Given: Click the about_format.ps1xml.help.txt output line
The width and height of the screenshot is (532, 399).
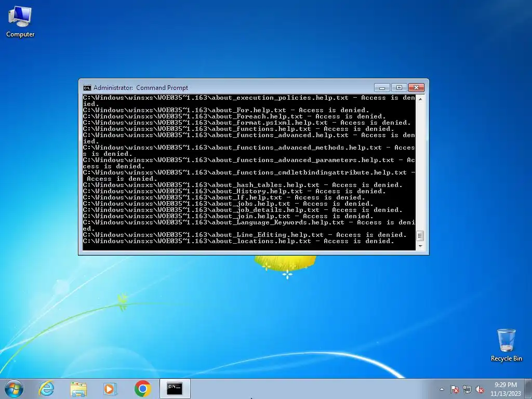Looking at the screenshot, I should pos(247,123).
